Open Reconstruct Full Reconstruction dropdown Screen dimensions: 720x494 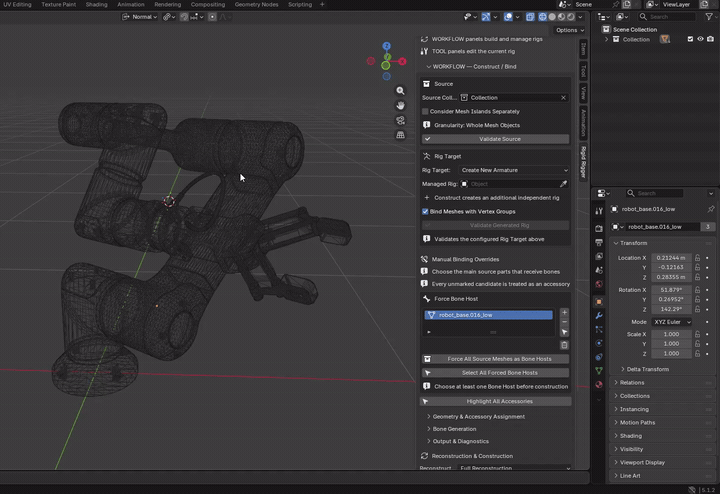tap(515, 468)
